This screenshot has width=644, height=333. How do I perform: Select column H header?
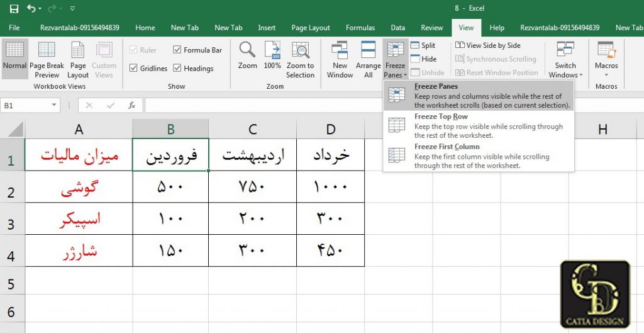tap(602, 129)
